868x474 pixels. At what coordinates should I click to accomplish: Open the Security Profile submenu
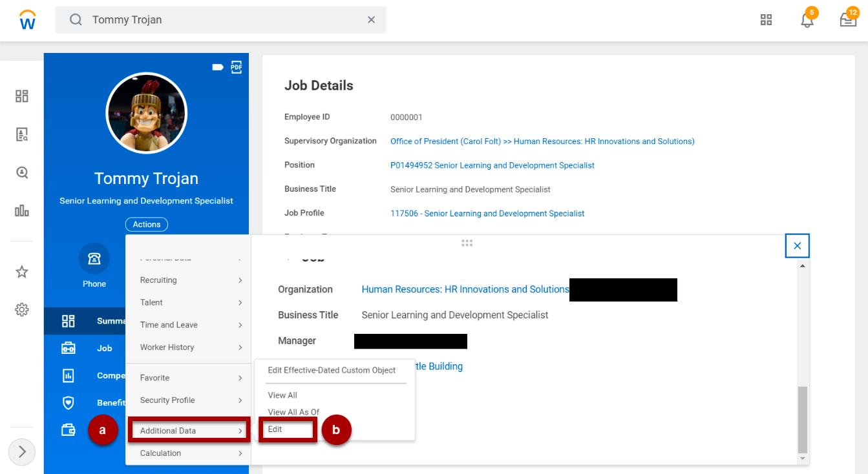pyautogui.click(x=187, y=400)
